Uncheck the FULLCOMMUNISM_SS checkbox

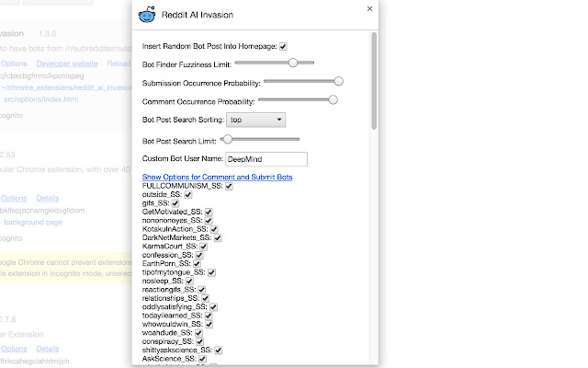coord(229,186)
